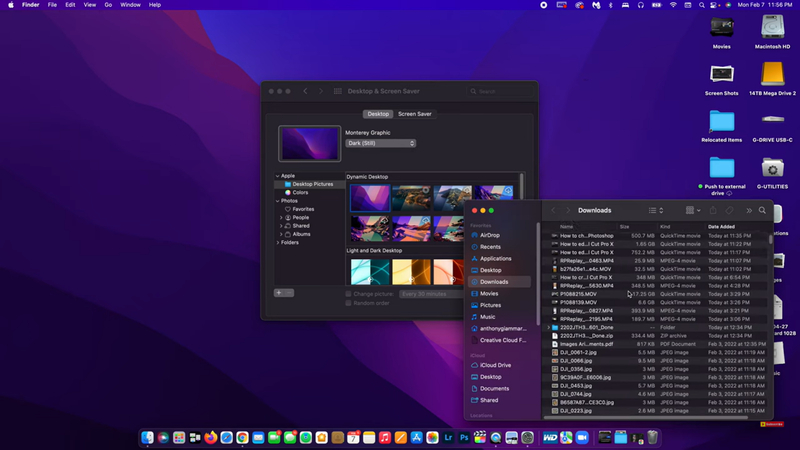Select Applications in the Finder sidebar

[x=495, y=258]
